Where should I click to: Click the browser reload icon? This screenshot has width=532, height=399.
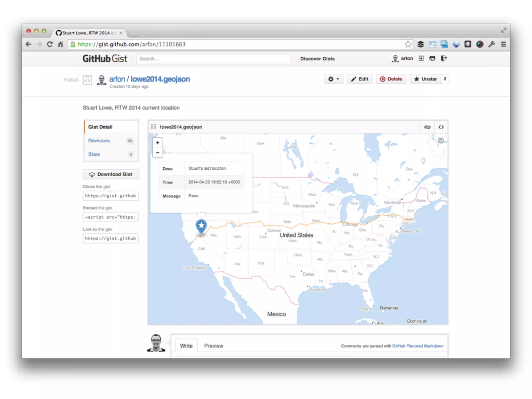coord(50,44)
